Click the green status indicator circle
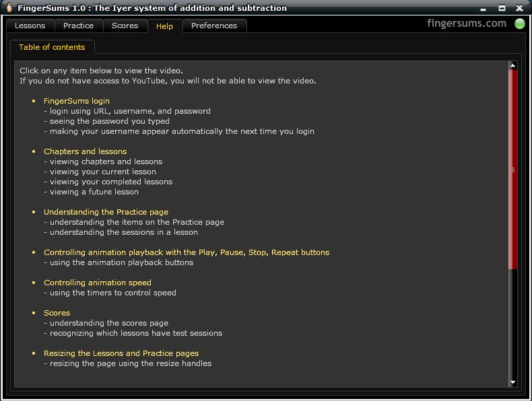The height and width of the screenshot is (401, 532). (x=520, y=24)
